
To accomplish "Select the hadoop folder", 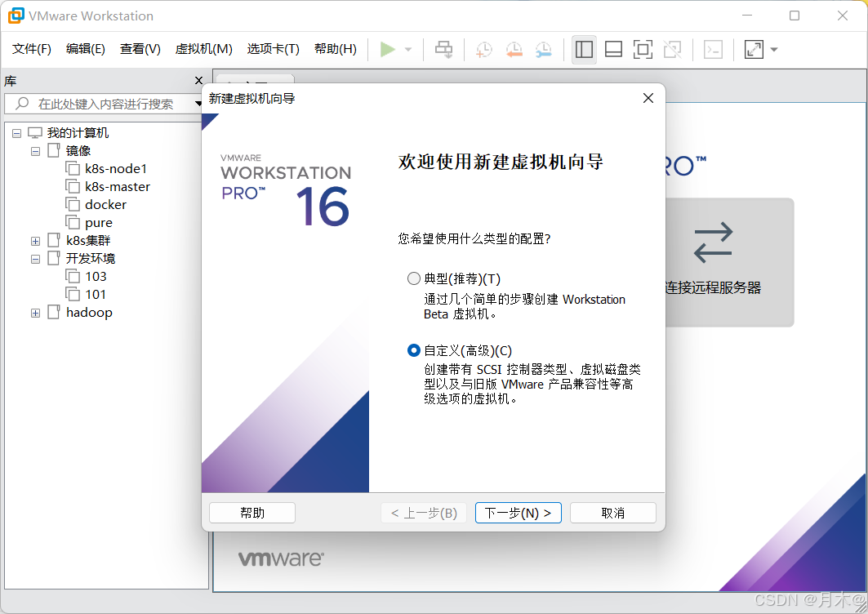I will pos(89,312).
